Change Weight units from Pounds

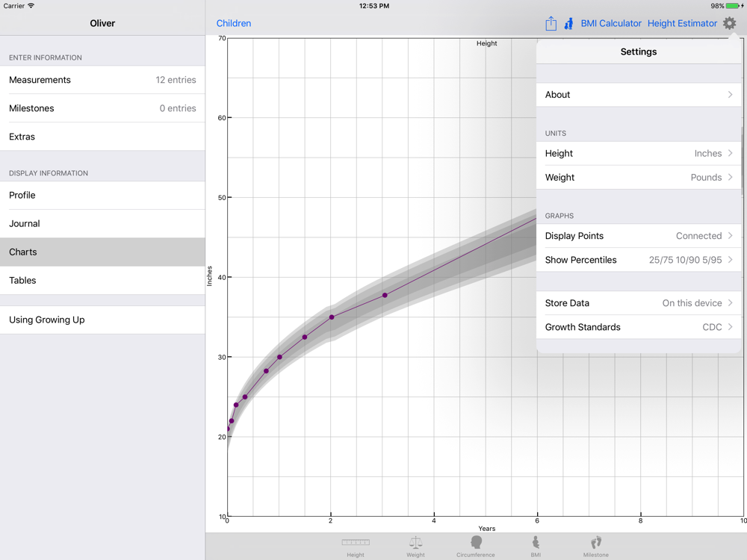(639, 177)
